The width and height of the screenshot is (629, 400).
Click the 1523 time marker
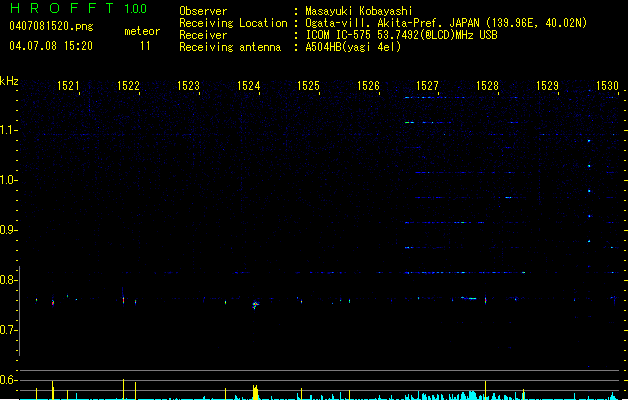pyautogui.click(x=189, y=86)
